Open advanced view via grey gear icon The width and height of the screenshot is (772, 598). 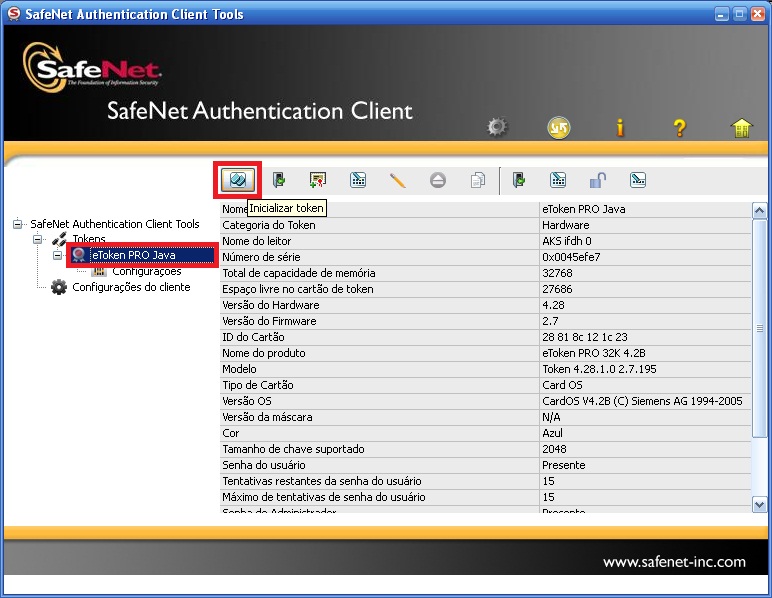click(x=497, y=127)
